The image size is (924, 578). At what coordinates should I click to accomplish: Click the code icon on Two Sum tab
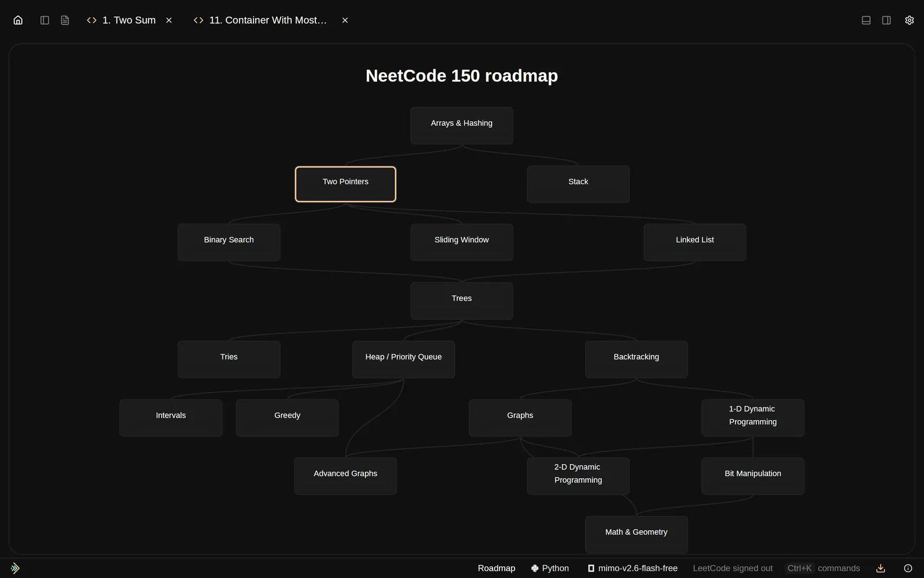coord(91,20)
